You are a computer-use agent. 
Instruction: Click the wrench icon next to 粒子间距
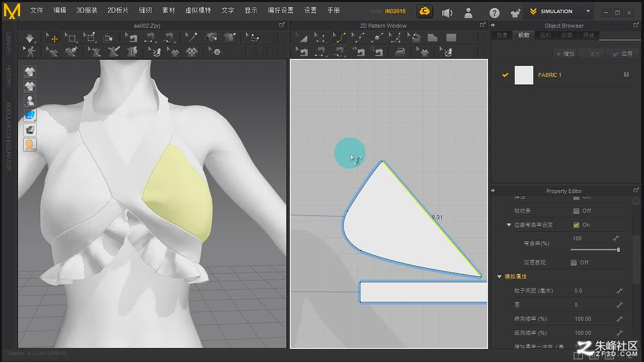[x=619, y=291]
